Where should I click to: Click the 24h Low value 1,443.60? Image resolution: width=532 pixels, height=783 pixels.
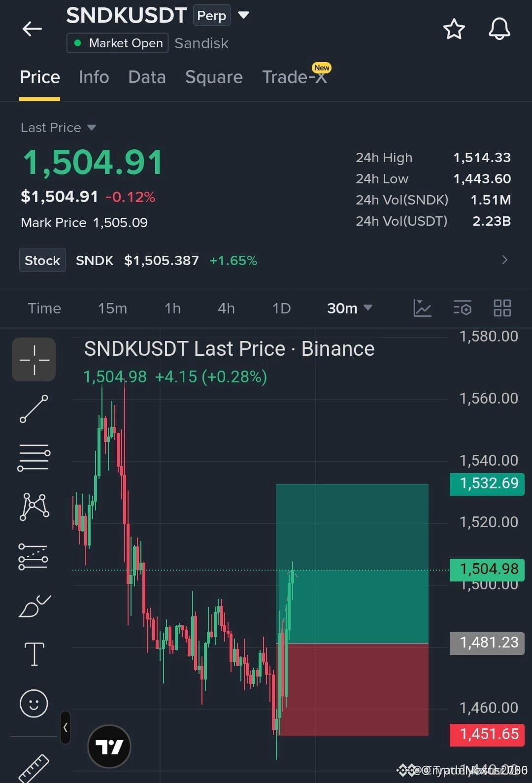pos(482,179)
